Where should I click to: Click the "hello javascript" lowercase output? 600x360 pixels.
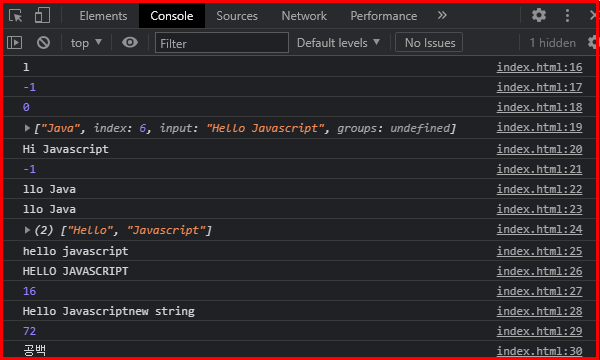[x=75, y=251]
